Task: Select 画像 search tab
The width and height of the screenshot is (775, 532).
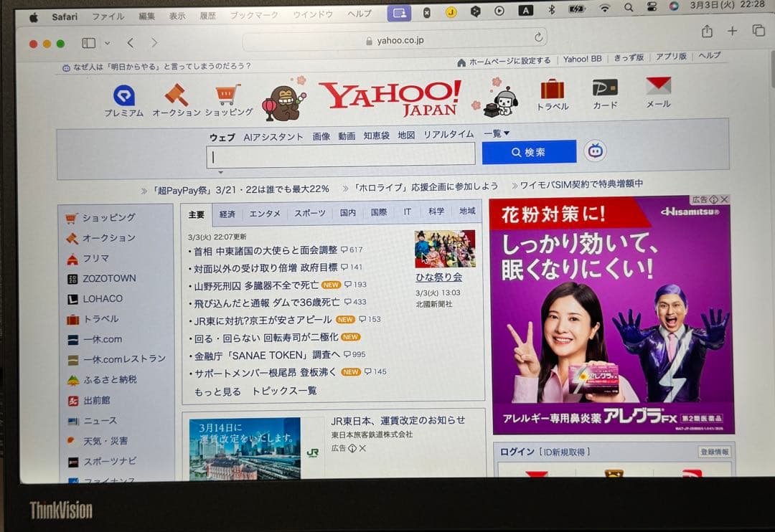Action: coord(321,136)
